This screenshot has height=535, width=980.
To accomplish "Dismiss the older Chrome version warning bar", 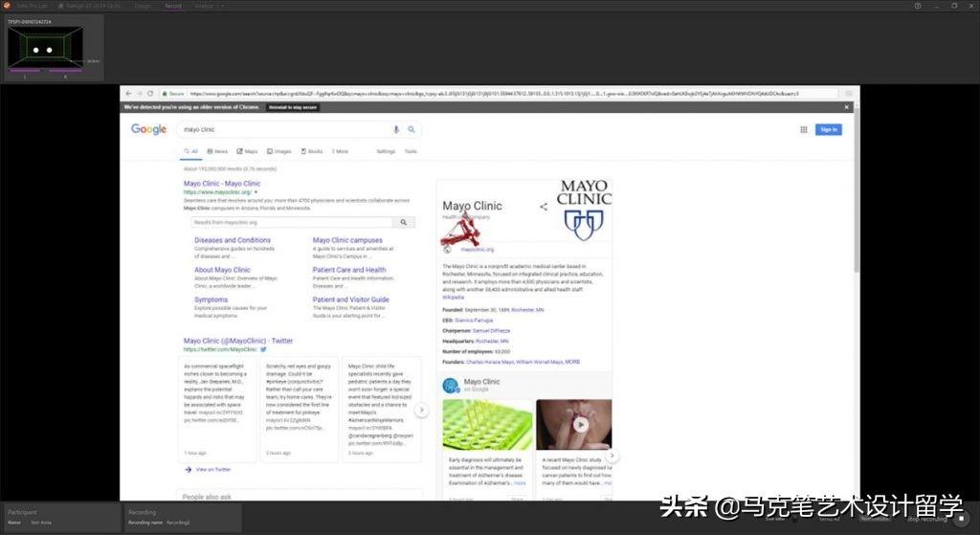I will [x=847, y=107].
